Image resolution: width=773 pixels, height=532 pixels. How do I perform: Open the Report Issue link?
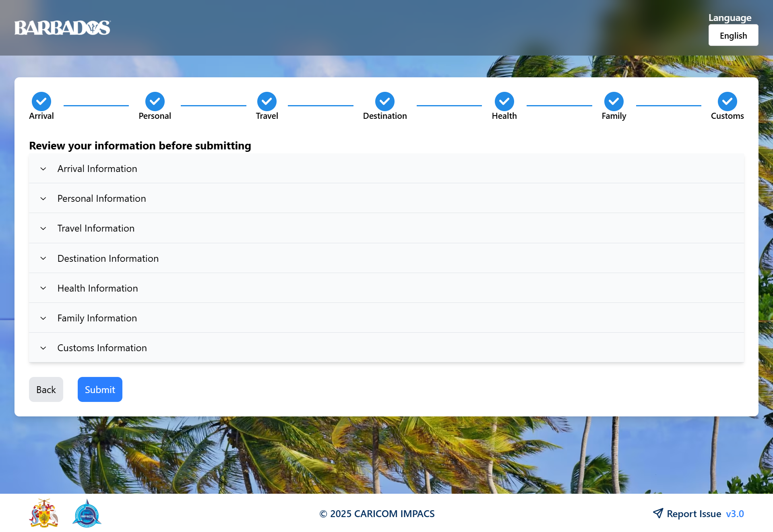694,514
